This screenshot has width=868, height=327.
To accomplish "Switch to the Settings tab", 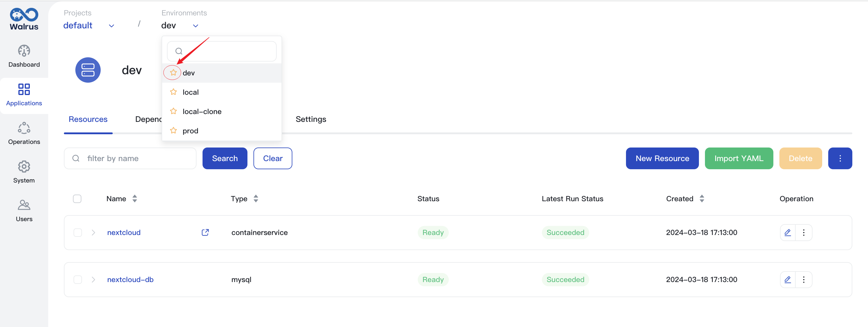I will 311,119.
